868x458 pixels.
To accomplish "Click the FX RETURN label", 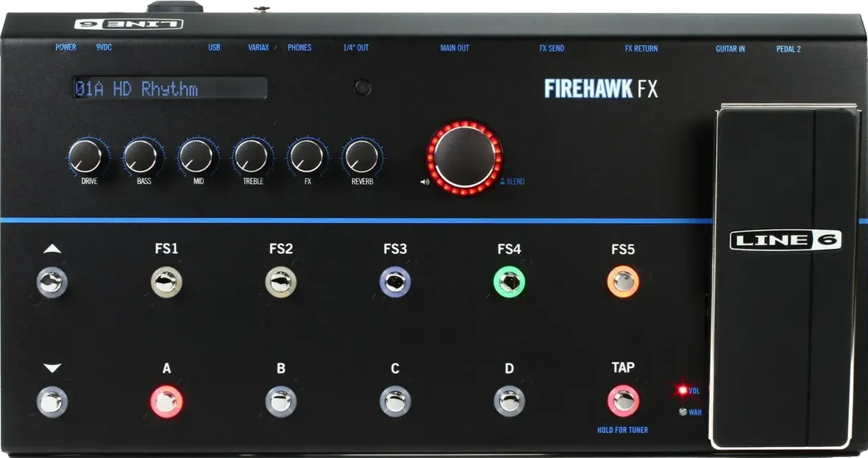I will pyautogui.click(x=641, y=48).
